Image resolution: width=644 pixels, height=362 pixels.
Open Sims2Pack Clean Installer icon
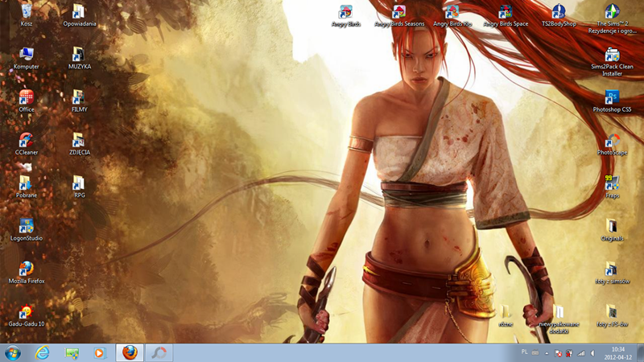point(612,62)
